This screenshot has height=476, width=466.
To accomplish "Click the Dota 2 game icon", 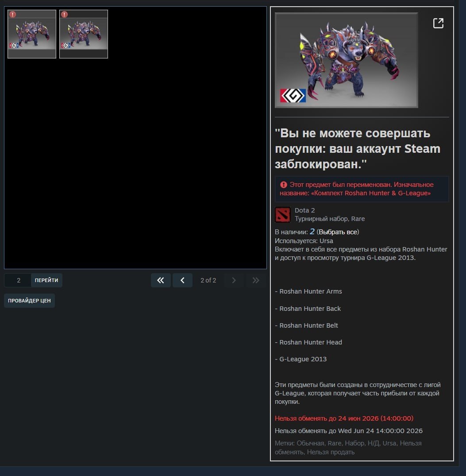I will [282, 215].
